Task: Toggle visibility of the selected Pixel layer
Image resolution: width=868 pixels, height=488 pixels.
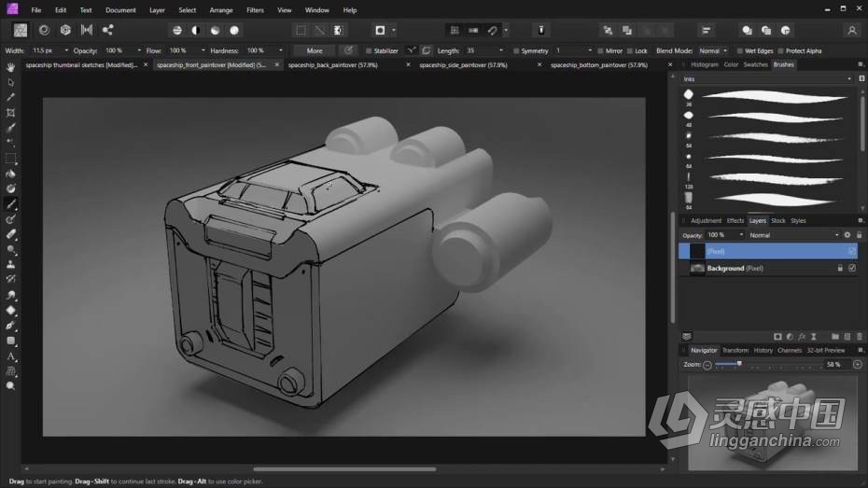Action: 852,251
